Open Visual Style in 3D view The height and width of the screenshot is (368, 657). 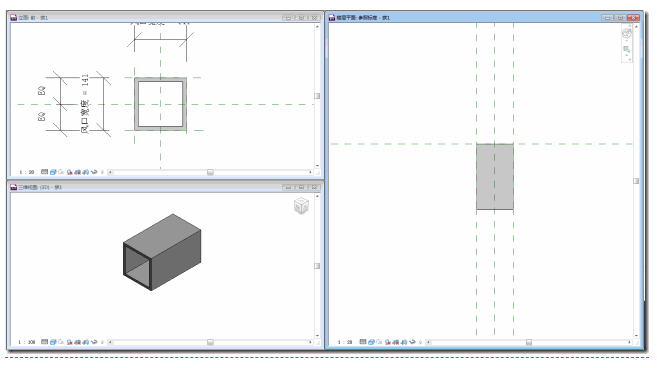point(53,342)
